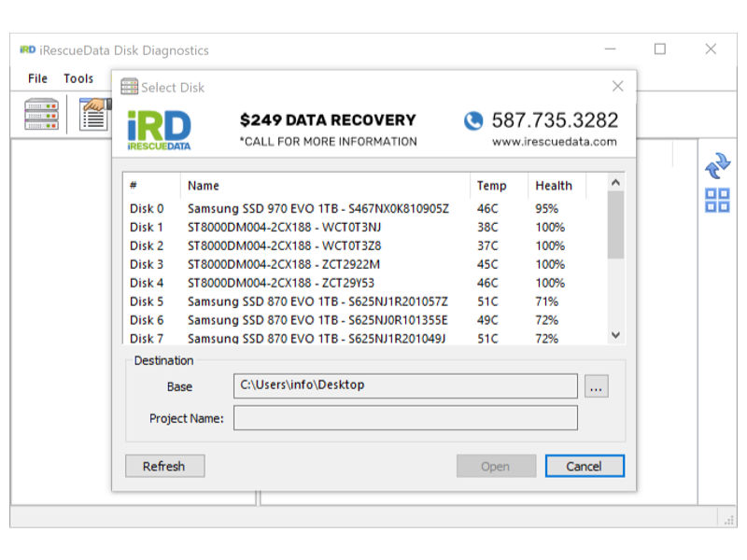Click the disk servers toolbar icon

coord(41,114)
